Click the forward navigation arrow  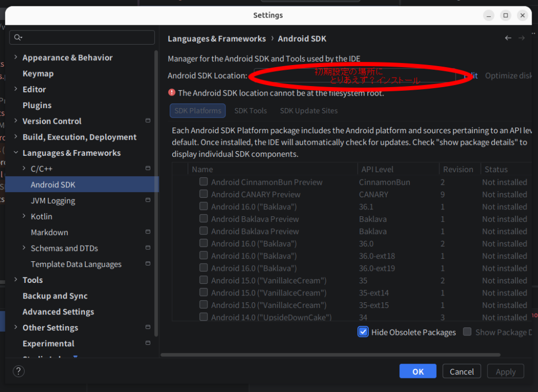(522, 38)
